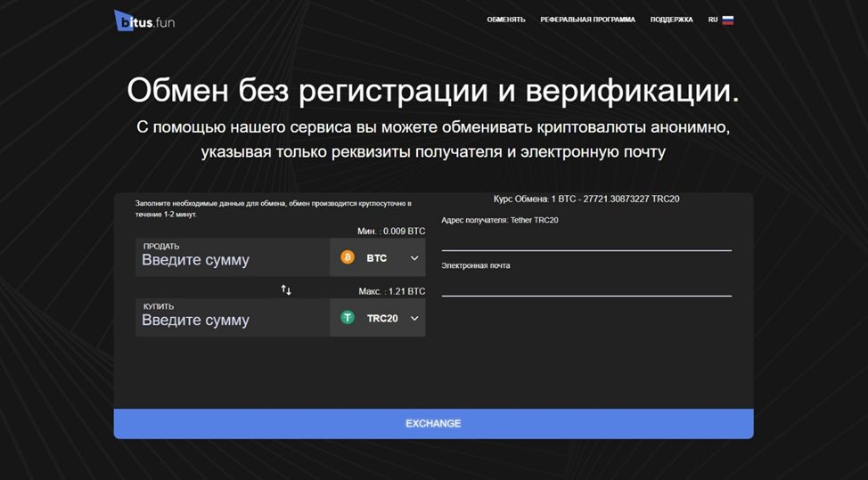This screenshot has height=480, width=868.
Task: Select the TRC20 currency label
Action: tap(382, 319)
